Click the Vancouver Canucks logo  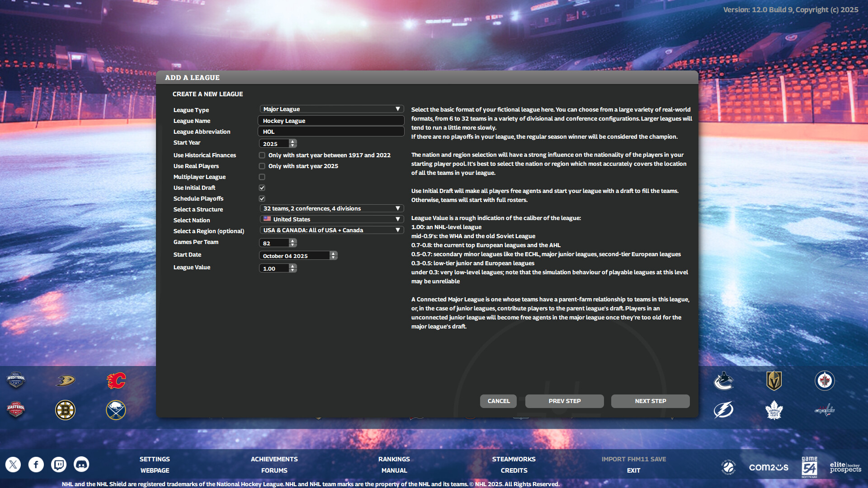(x=724, y=380)
